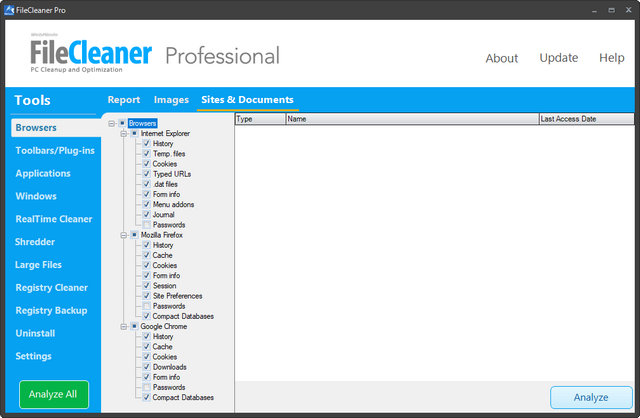Screen dimensions: 640x418
Task: Uncheck Site Preferences checkbox
Action: [147, 296]
